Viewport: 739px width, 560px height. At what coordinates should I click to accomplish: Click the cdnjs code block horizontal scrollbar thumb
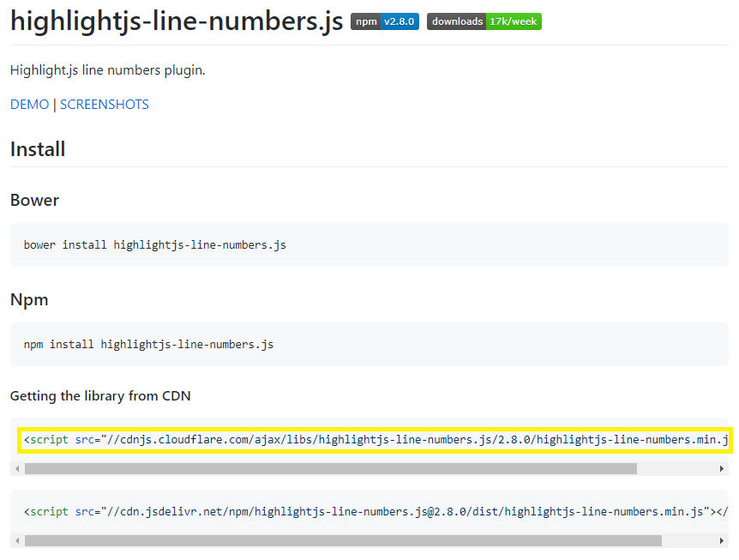[331, 468]
